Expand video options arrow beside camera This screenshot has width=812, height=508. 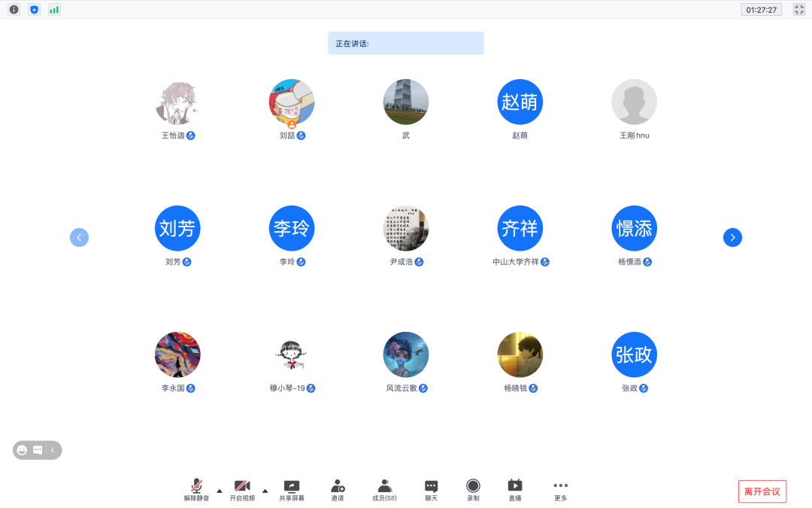click(x=265, y=491)
